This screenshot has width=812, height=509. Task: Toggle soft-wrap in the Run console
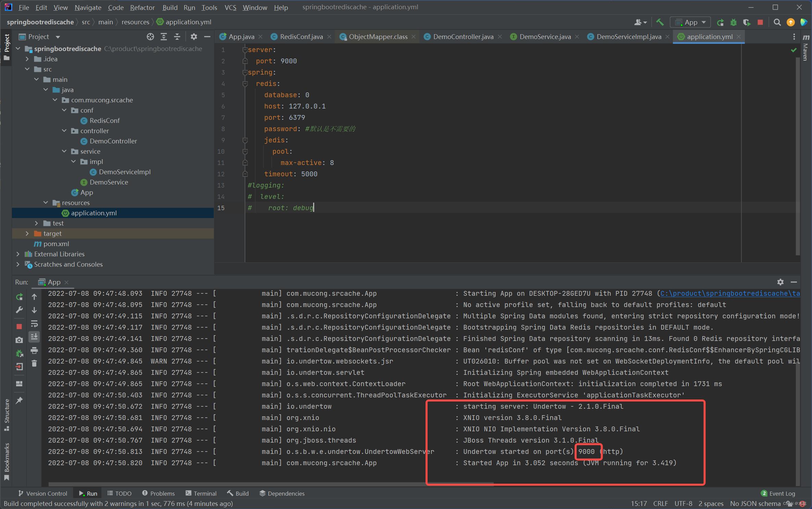click(34, 323)
